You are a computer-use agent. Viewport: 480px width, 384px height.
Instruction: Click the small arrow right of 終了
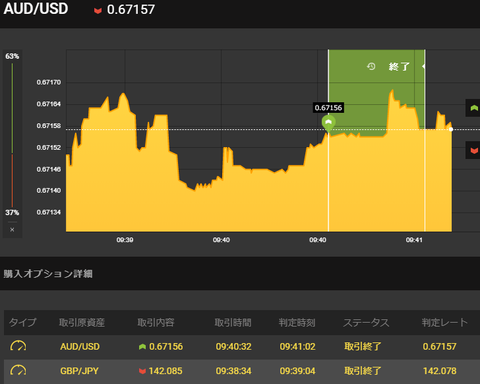[x=423, y=66]
